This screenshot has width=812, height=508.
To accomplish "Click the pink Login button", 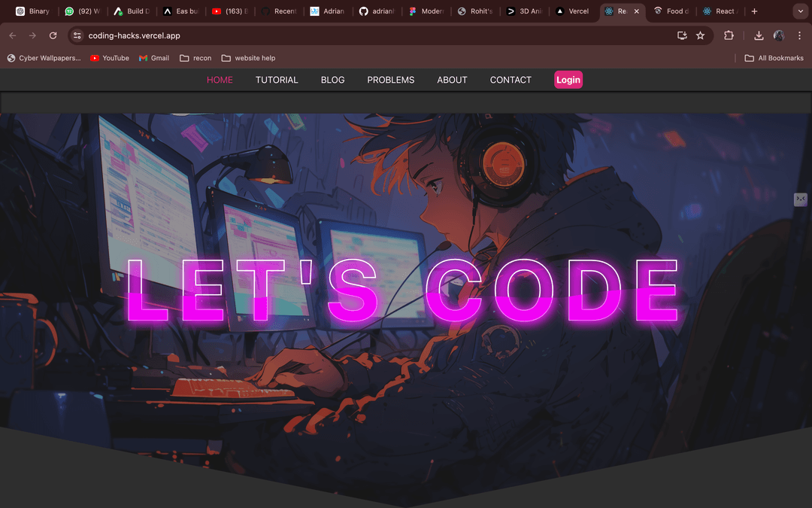I will pos(568,80).
